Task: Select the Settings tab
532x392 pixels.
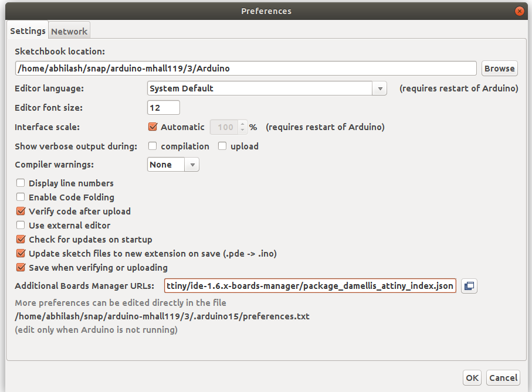Action: coord(28,31)
